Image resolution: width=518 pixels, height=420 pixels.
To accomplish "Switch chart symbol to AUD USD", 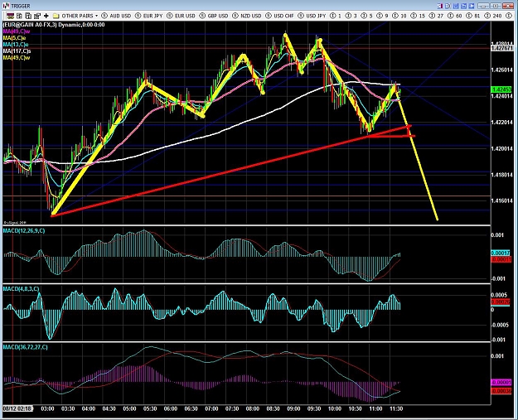I will tap(116, 16).
